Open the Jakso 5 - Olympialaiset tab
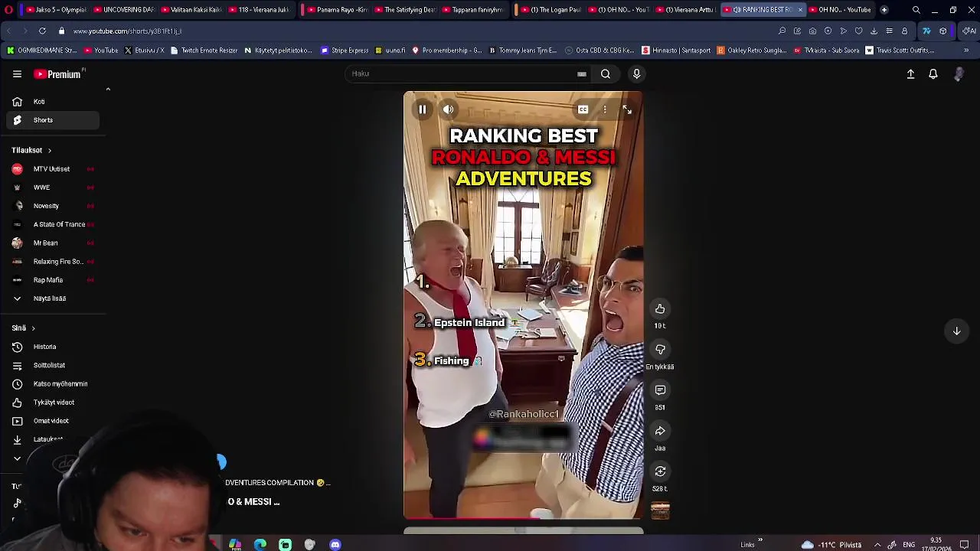The image size is (980, 551). pos(57,10)
